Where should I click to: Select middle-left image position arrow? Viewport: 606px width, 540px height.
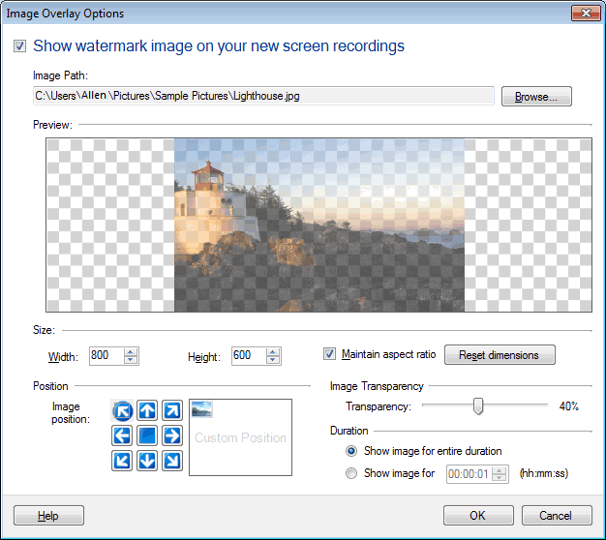122,435
